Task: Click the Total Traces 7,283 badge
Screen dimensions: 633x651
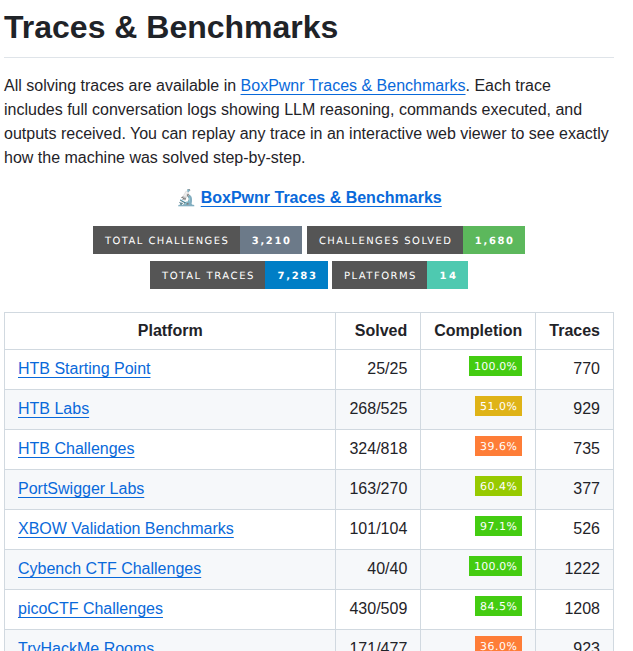Action: click(x=239, y=275)
